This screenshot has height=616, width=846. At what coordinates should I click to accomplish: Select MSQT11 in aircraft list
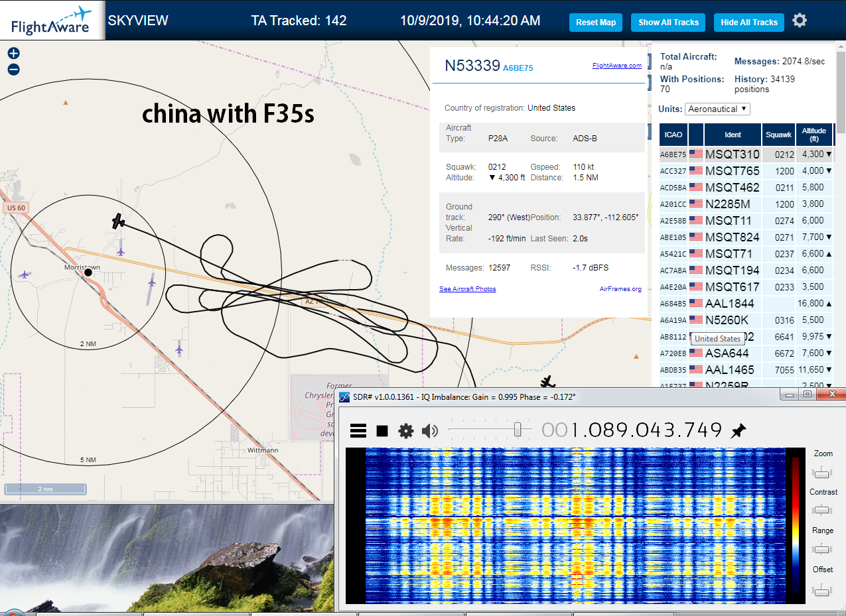click(729, 221)
